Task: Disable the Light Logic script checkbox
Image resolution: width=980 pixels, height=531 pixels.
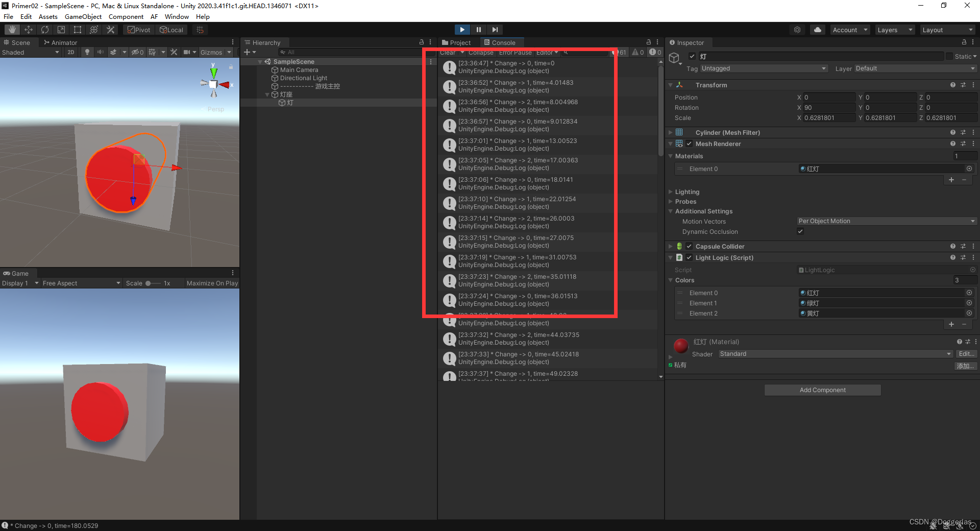Action: coord(689,257)
